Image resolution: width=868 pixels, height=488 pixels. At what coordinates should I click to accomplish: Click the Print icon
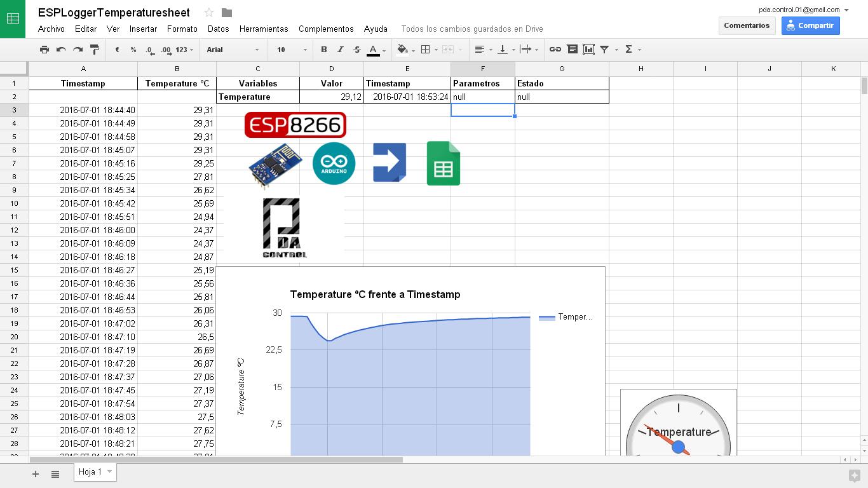pos(44,49)
